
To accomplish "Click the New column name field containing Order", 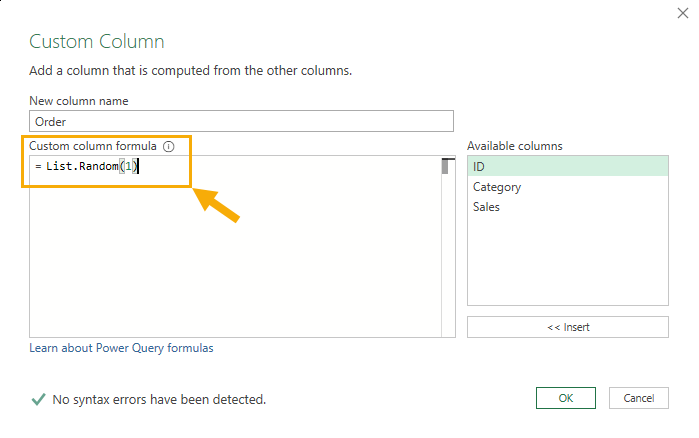I will click(241, 121).
